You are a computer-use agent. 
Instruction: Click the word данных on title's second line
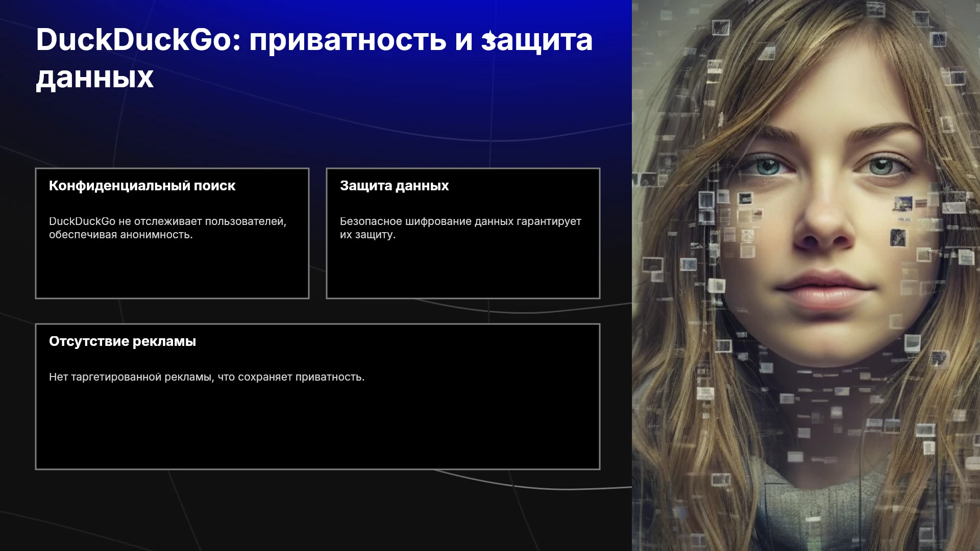[x=95, y=79]
